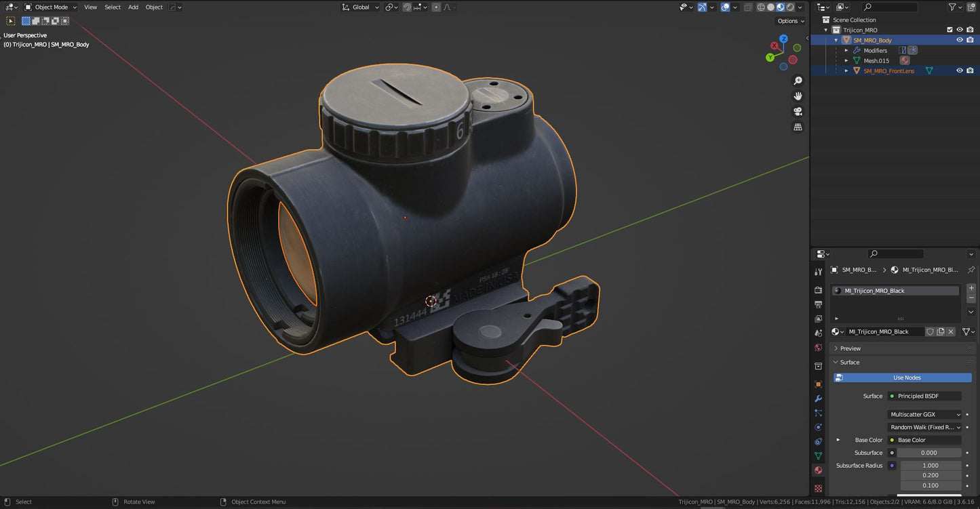Screen dimensions: 980x509
Task: Click the Subsurface value slider
Action: [928, 453]
